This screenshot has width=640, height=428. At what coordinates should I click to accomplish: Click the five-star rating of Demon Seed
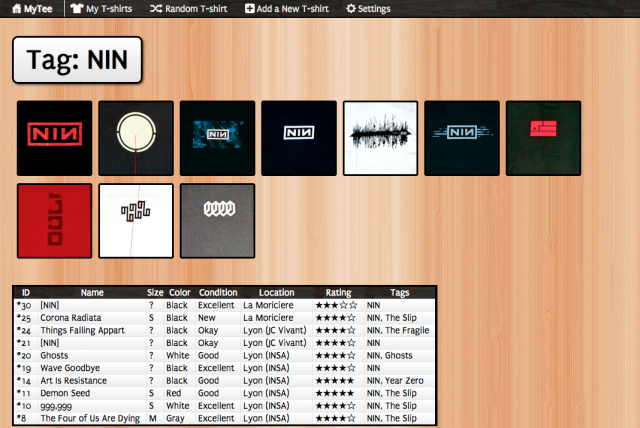tap(335, 393)
